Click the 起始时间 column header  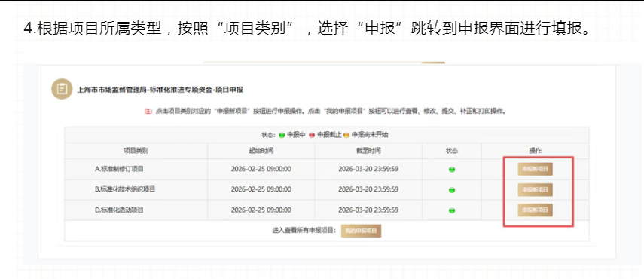261,151
